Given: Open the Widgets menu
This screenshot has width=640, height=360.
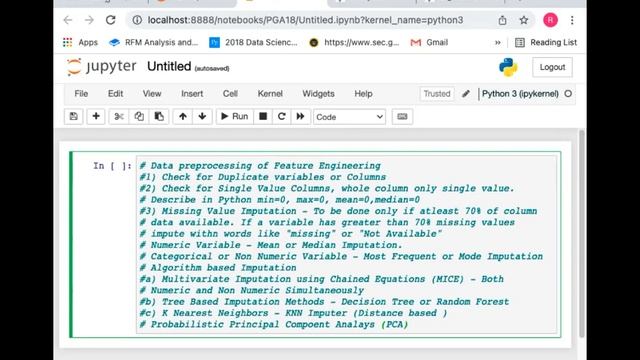Looking at the screenshot, I should 318,94.
